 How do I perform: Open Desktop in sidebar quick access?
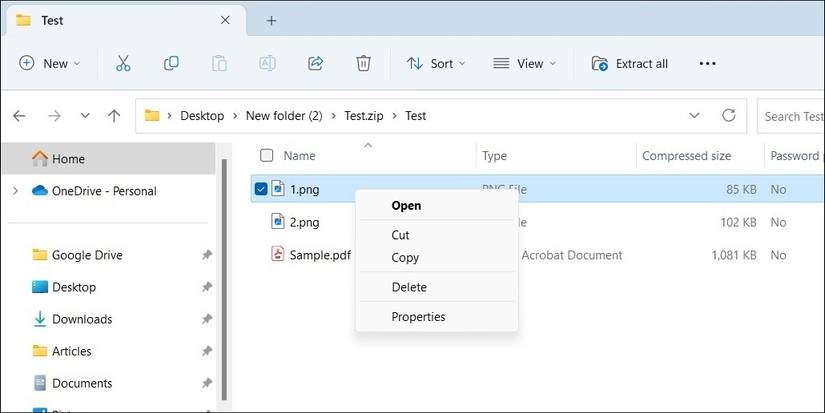(x=74, y=287)
